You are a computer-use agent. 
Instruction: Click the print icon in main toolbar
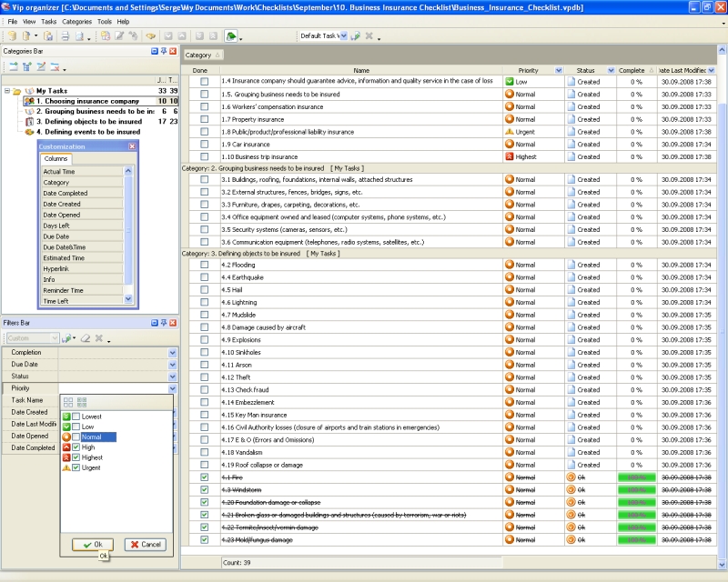(x=64, y=36)
